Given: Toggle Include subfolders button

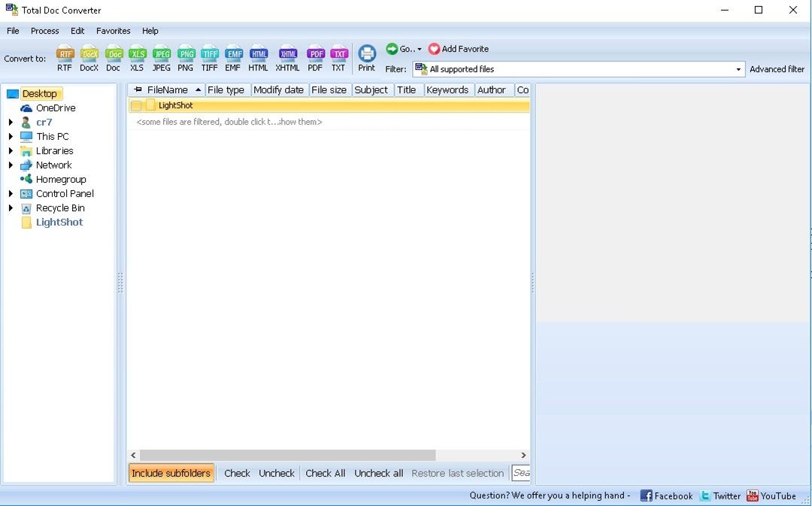Looking at the screenshot, I should (171, 473).
